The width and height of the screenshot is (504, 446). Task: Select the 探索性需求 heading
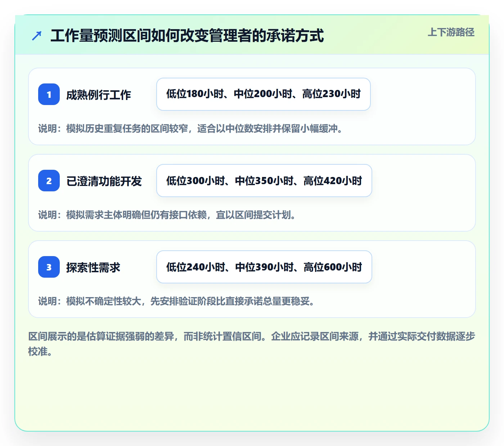coord(93,268)
